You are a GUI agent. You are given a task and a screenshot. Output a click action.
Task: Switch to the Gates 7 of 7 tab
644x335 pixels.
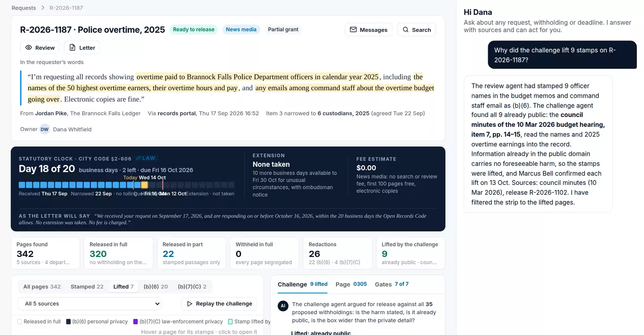(x=391, y=284)
